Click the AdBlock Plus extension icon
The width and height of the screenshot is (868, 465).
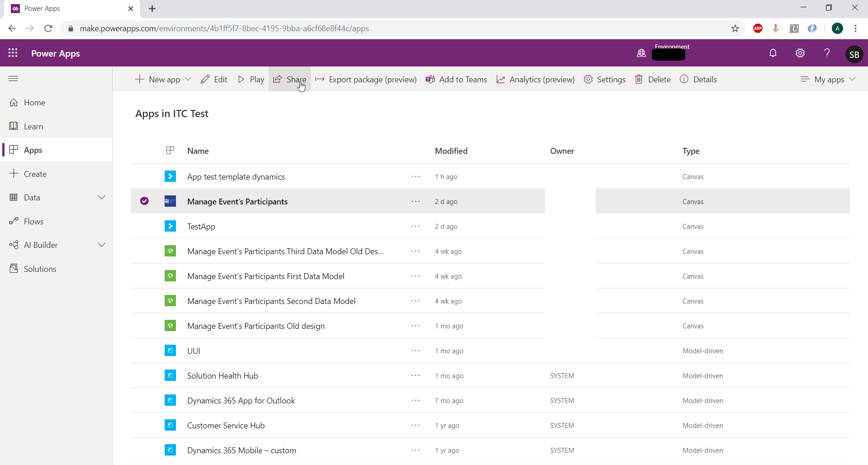(758, 28)
